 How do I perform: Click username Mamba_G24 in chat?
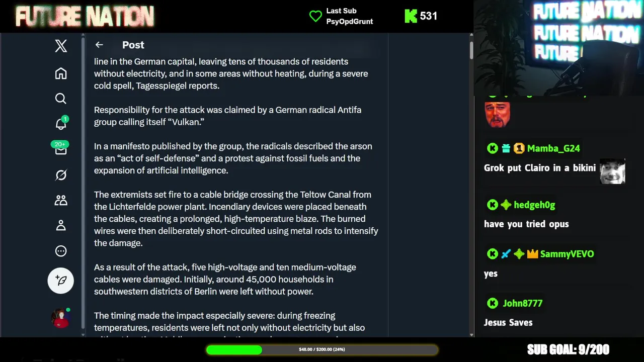pyautogui.click(x=553, y=148)
